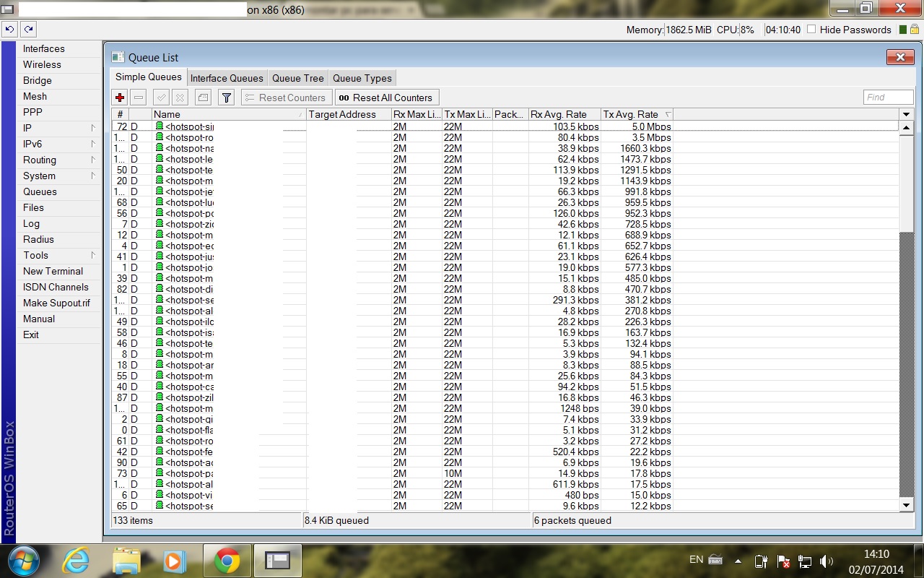Viewport: 924px width, 578px height.
Task: Expand the IP submenu
Action: click(x=93, y=128)
